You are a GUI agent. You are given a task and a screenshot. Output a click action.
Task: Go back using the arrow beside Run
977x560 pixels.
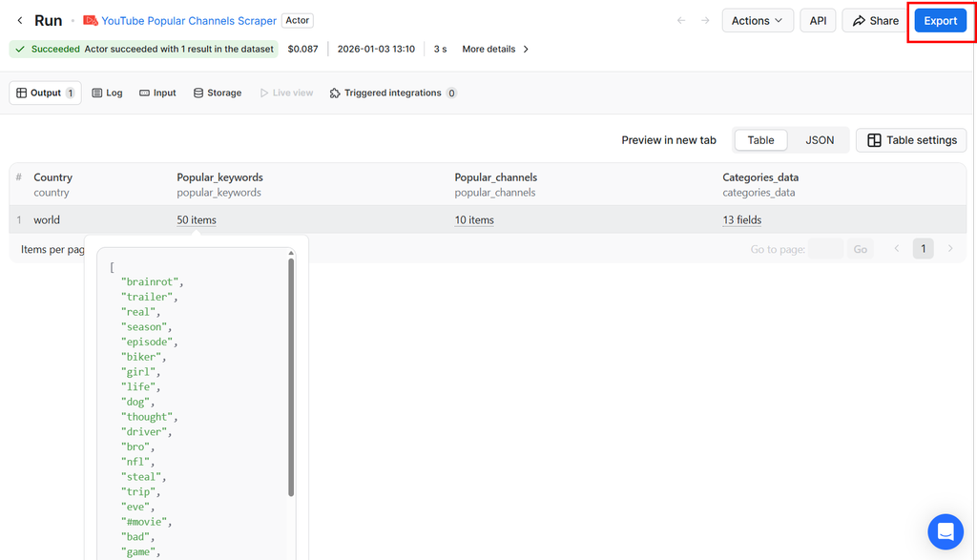click(20, 21)
